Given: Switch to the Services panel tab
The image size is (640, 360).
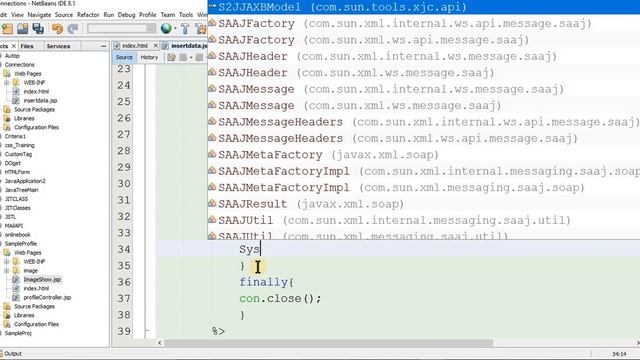Looking at the screenshot, I should pyautogui.click(x=58, y=46).
